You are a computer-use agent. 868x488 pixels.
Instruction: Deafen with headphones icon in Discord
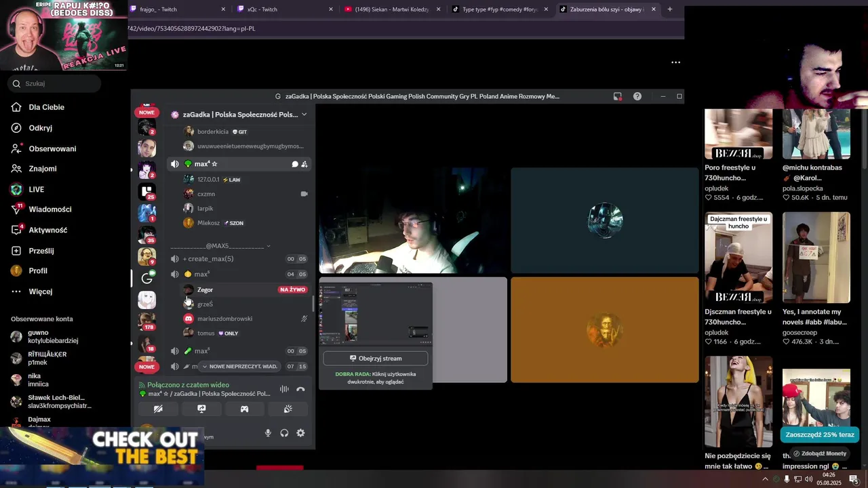coord(284,433)
